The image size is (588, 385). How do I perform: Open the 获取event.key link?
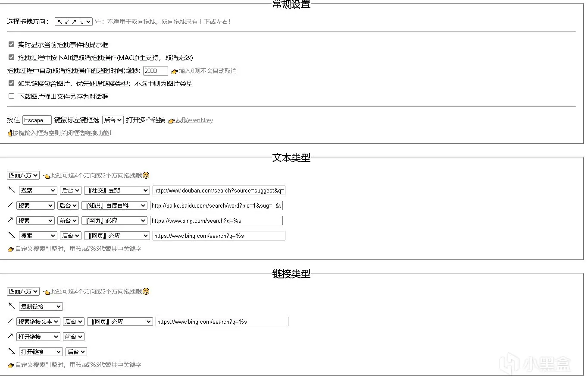point(194,120)
